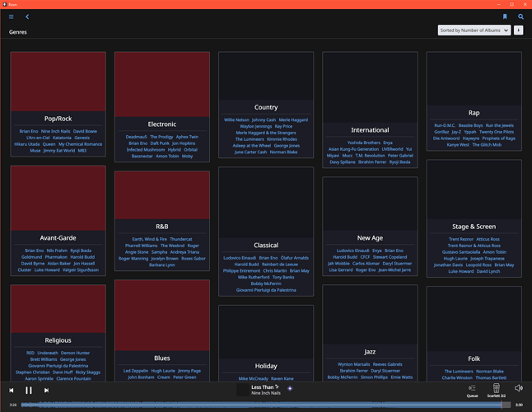This screenshot has height=412, width=532.
Task: Open the R&B genre title
Action: tap(162, 227)
